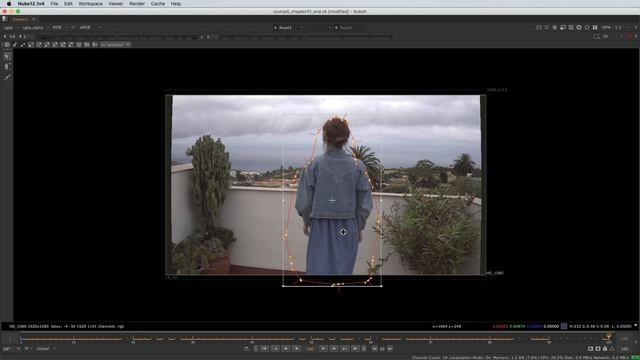Open the A input Read1 dropdown
This screenshot has width=640, height=360.
pos(288,28)
